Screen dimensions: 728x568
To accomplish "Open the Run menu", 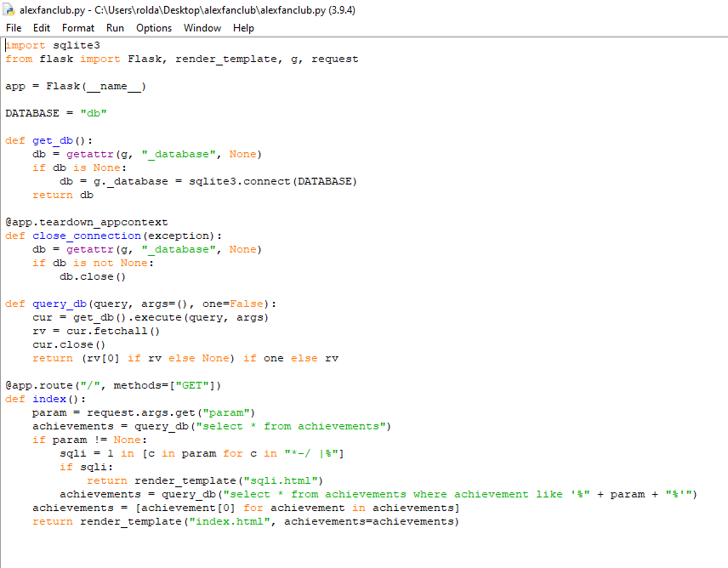I will pos(115,28).
